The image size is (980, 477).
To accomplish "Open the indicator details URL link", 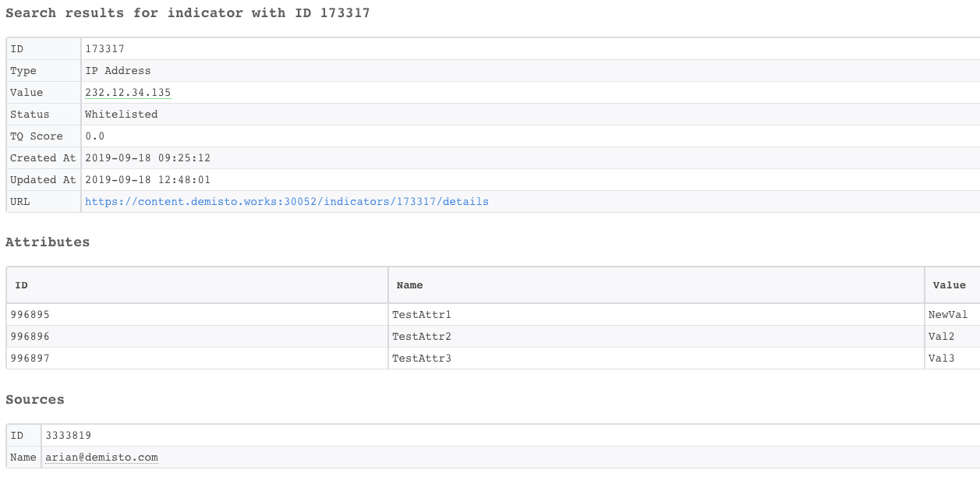I will pyautogui.click(x=287, y=201).
